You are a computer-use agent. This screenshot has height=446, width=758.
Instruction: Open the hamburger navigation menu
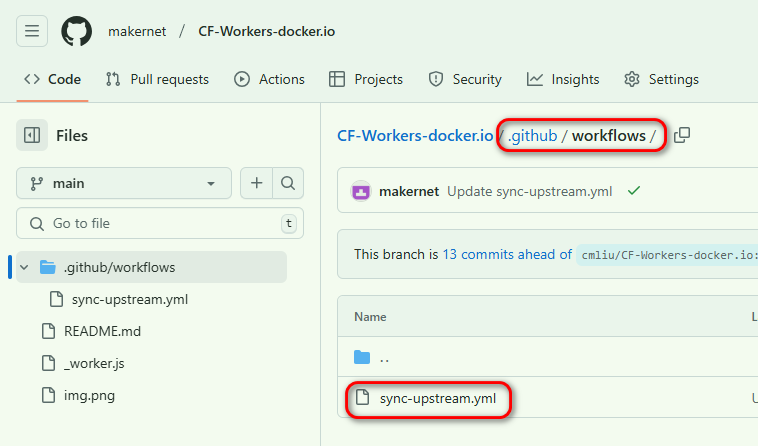click(x=32, y=31)
